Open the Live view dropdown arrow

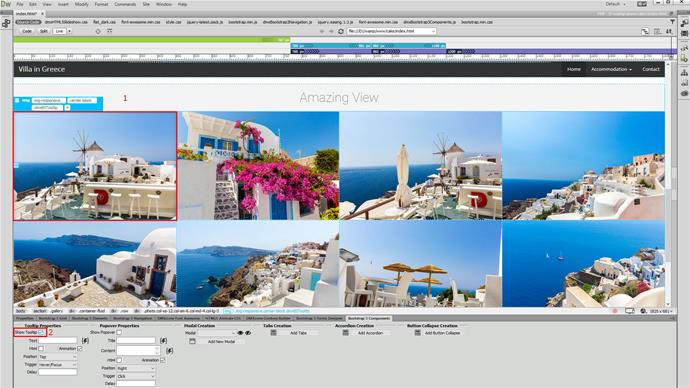[x=70, y=31]
